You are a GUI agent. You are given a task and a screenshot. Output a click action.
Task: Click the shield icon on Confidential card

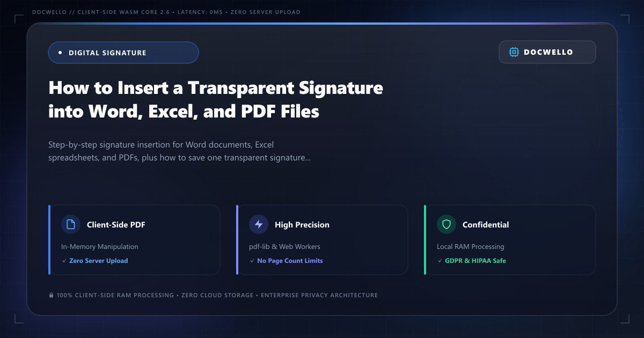pos(447,225)
